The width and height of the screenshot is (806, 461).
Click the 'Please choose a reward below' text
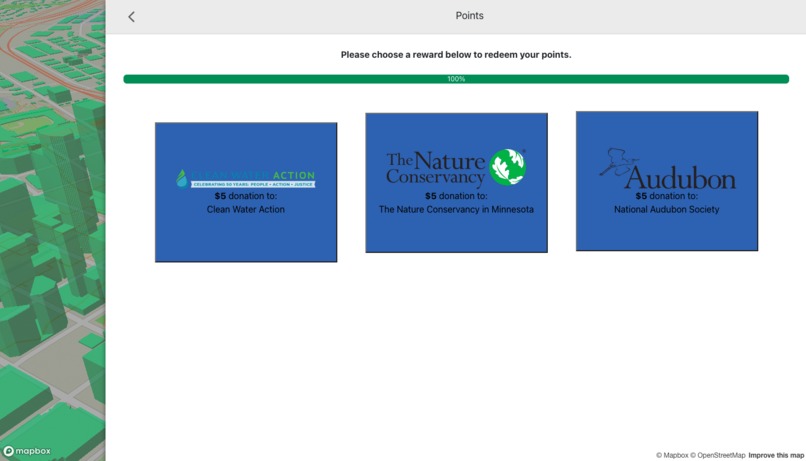[456, 54]
